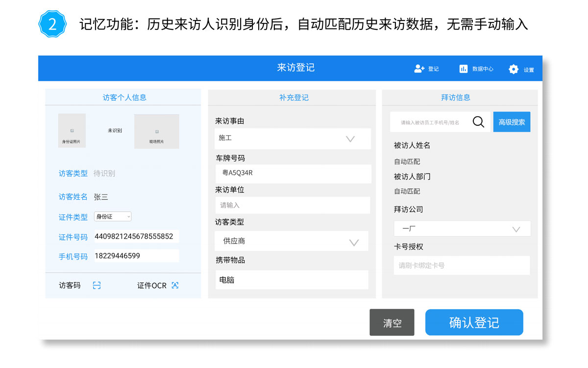Screen dimensions: 588x368
Task: Open 数据中心 chart icon
Action: pyautogui.click(x=464, y=69)
